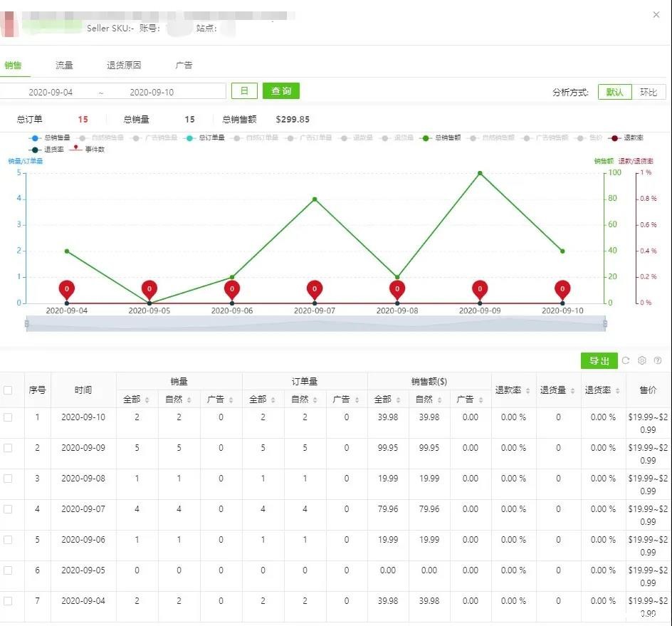Click event marker pin on 2020-09-07
Viewport: 672px width, 626px height.
click(x=315, y=289)
